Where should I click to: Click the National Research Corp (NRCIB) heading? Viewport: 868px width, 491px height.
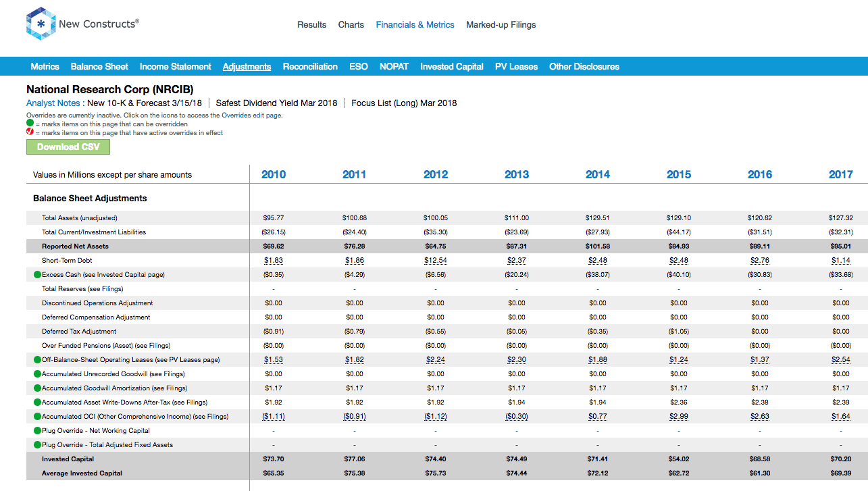tap(110, 89)
